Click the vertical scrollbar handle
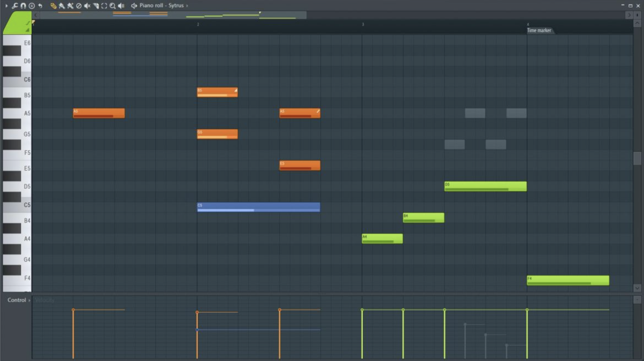The width and height of the screenshot is (644, 361). pos(637,158)
